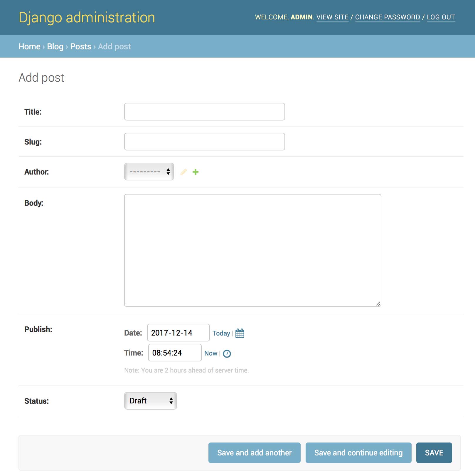Open Posts breadcrumb link
The width and height of the screenshot is (475, 476).
81,46
